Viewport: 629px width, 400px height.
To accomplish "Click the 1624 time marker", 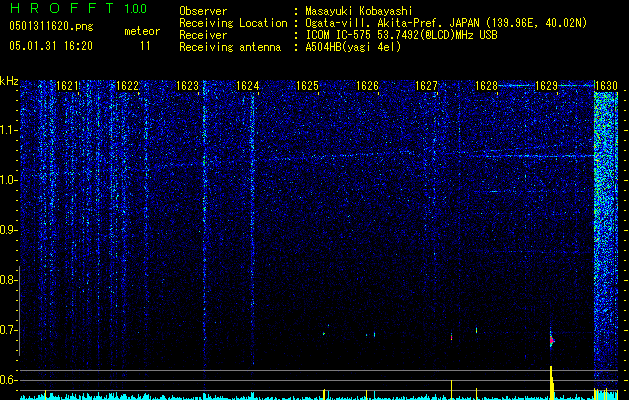I will pos(248,86).
